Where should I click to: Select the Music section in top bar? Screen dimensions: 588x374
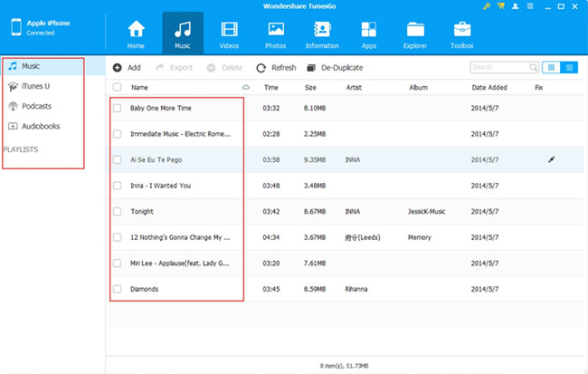click(183, 34)
